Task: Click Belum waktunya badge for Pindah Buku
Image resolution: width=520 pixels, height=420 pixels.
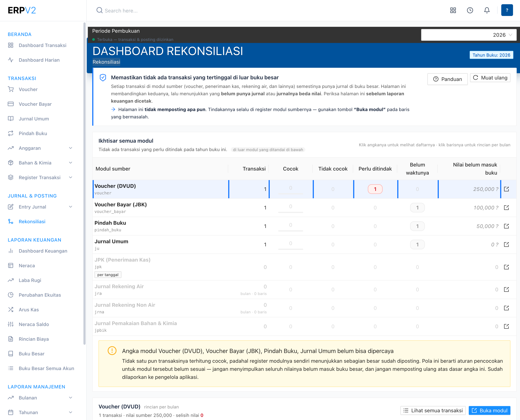Action: pyautogui.click(x=417, y=226)
